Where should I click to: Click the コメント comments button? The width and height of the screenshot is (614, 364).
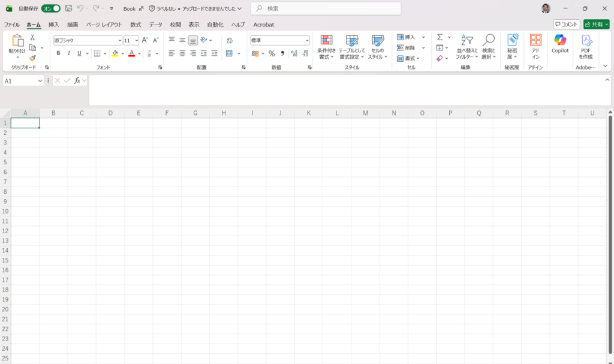click(x=567, y=25)
